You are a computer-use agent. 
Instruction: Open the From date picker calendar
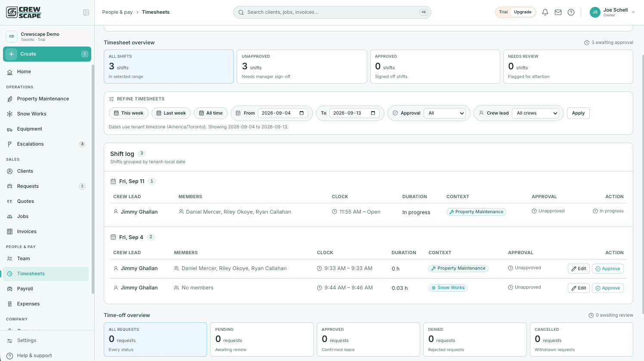pos(301,113)
